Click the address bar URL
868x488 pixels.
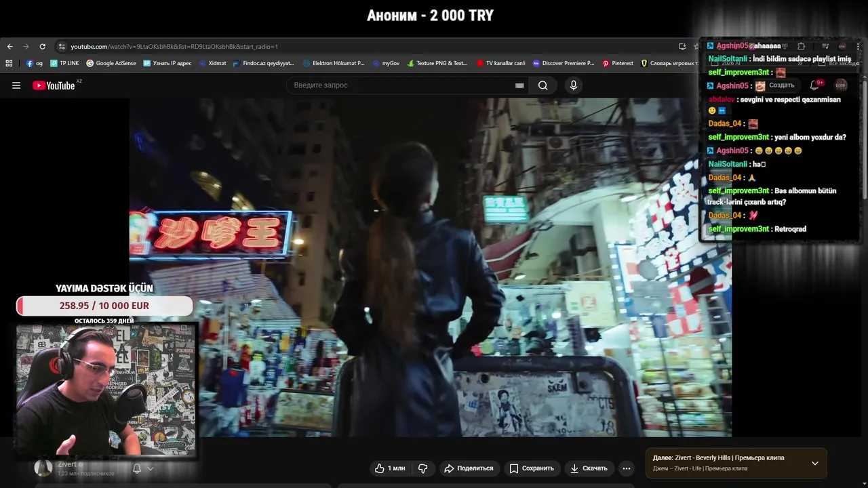(x=174, y=46)
